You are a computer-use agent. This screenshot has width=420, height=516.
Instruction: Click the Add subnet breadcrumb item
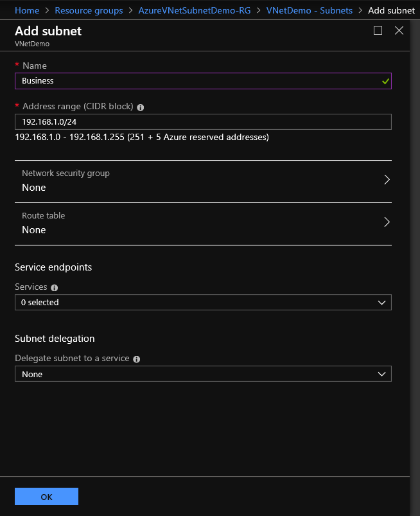pyautogui.click(x=391, y=10)
